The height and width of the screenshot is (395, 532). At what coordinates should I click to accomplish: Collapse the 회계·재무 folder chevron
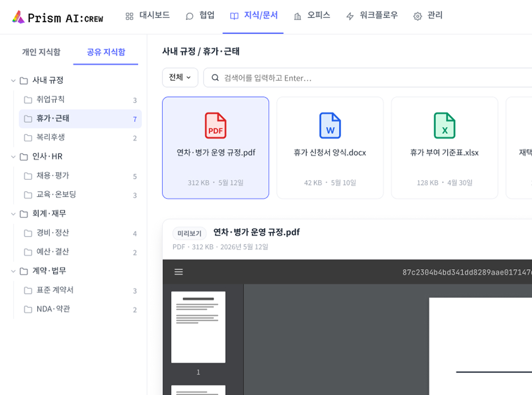coord(13,213)
